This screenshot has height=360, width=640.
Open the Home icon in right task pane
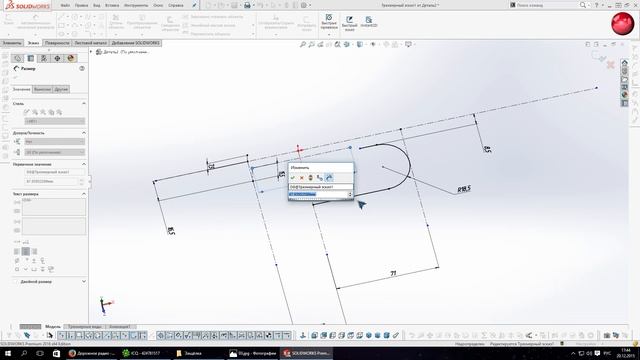tap(624, 63)
